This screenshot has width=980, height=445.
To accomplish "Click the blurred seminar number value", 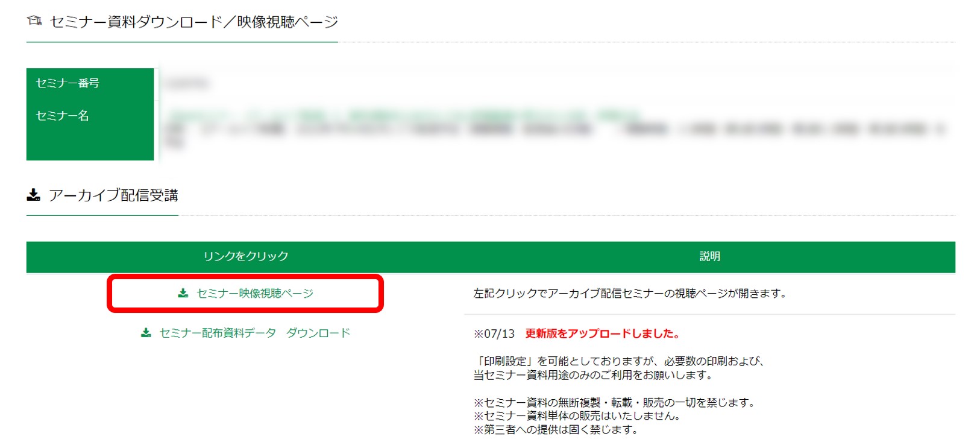I will [x=188, y=83].
